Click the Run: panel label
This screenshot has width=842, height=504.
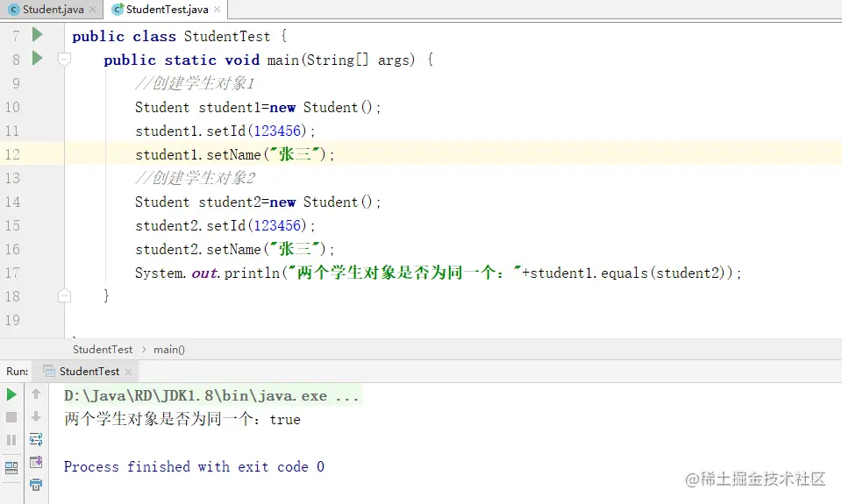pyautogui.click(x=18, y=372)
